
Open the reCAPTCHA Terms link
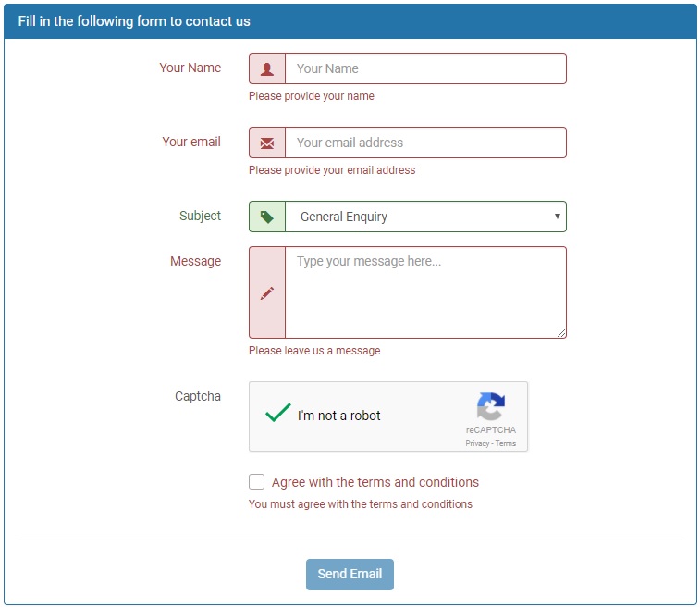click(x=506, y=444)
